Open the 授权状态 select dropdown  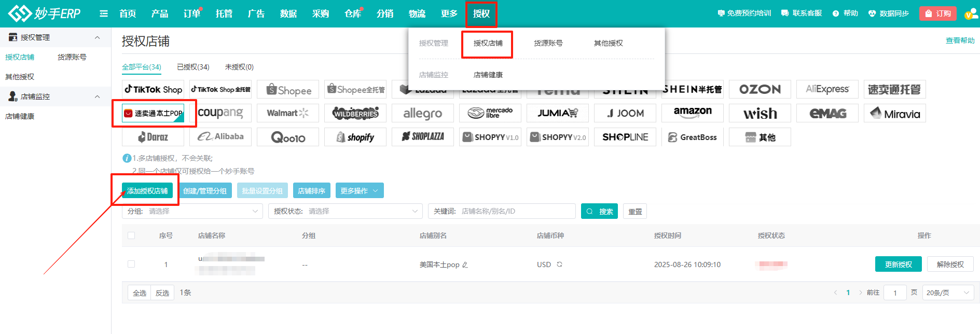coord(344,211)
